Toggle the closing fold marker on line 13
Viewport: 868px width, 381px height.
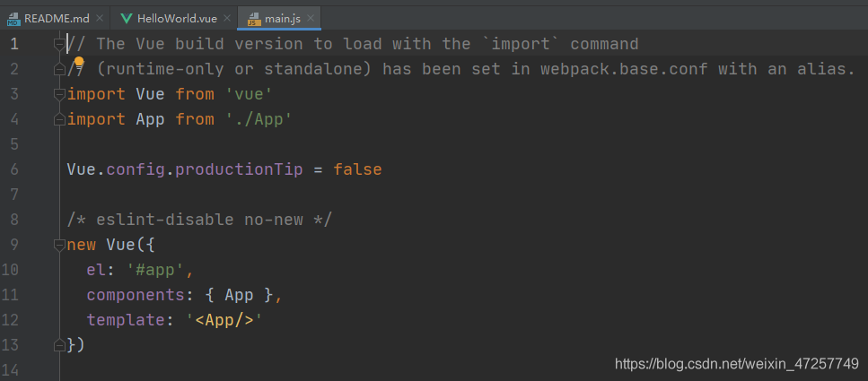[x=59, y=345]
